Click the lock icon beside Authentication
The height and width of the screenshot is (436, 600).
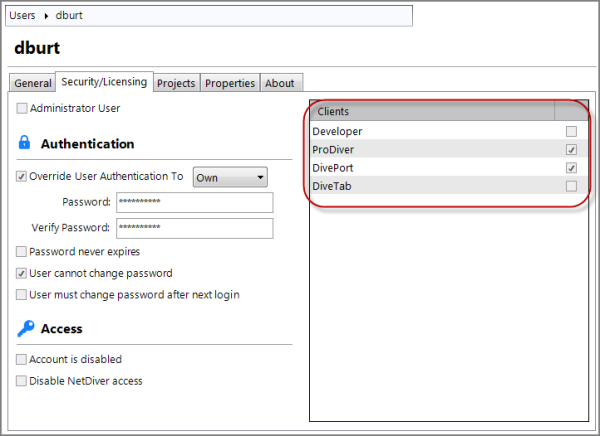point(25,143)
